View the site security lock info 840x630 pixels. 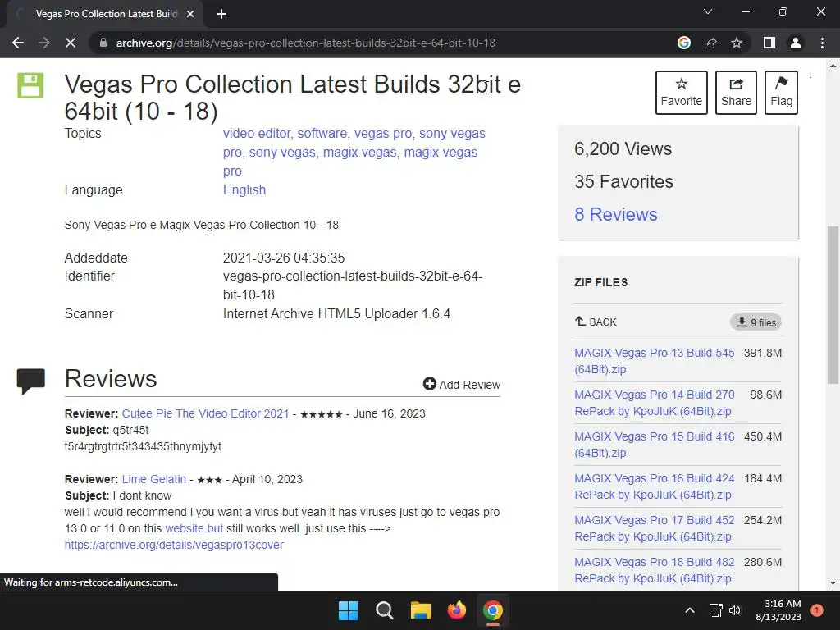pos(103,43)
